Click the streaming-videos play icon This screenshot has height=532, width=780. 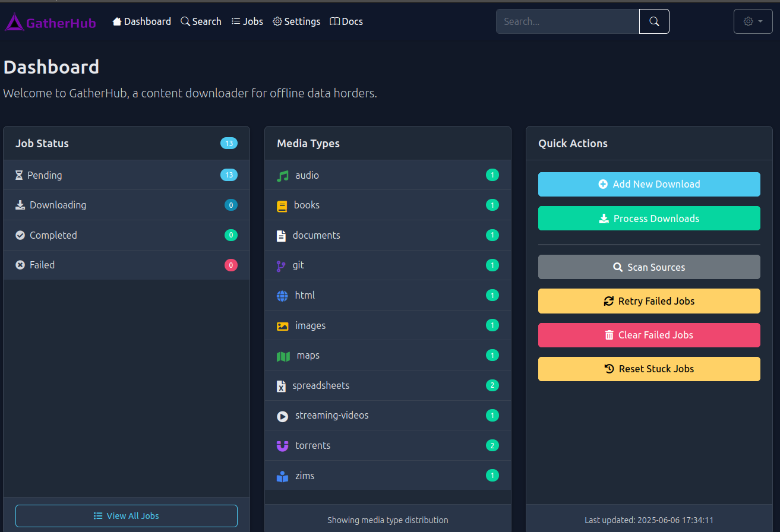[x=282, y=416]
